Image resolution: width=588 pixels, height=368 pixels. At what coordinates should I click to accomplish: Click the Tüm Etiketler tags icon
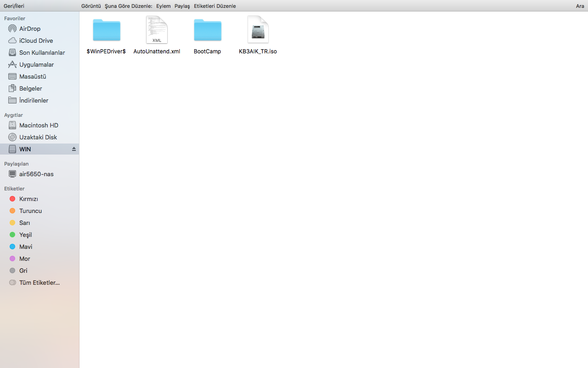click(12, 282)
